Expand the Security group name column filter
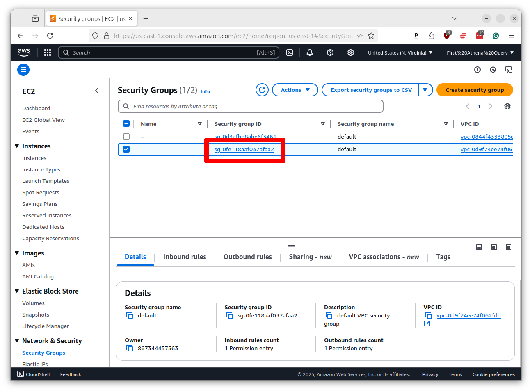Image resolution: width=532 pixels, height=392 pixels. (446, 123)
